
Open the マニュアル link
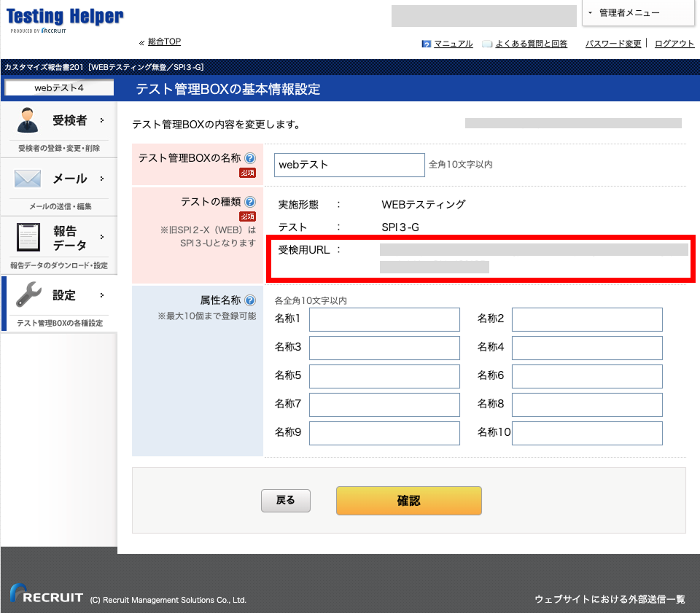pos(453,44)
